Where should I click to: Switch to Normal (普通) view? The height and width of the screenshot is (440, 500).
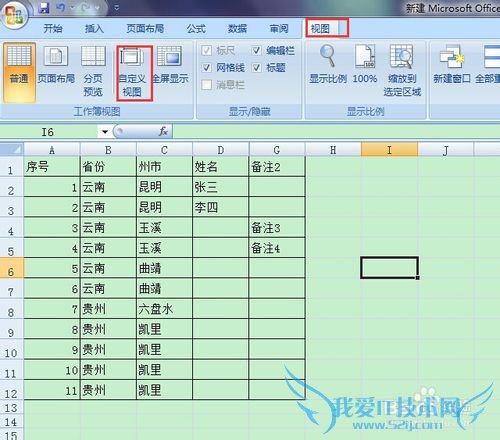pyautogui.click(x=19, y=72)
